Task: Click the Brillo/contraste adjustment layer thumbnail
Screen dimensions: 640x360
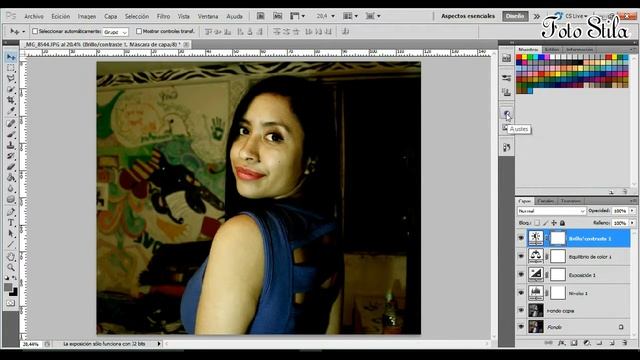Action: pyautogui.click(x=536, y=238)
